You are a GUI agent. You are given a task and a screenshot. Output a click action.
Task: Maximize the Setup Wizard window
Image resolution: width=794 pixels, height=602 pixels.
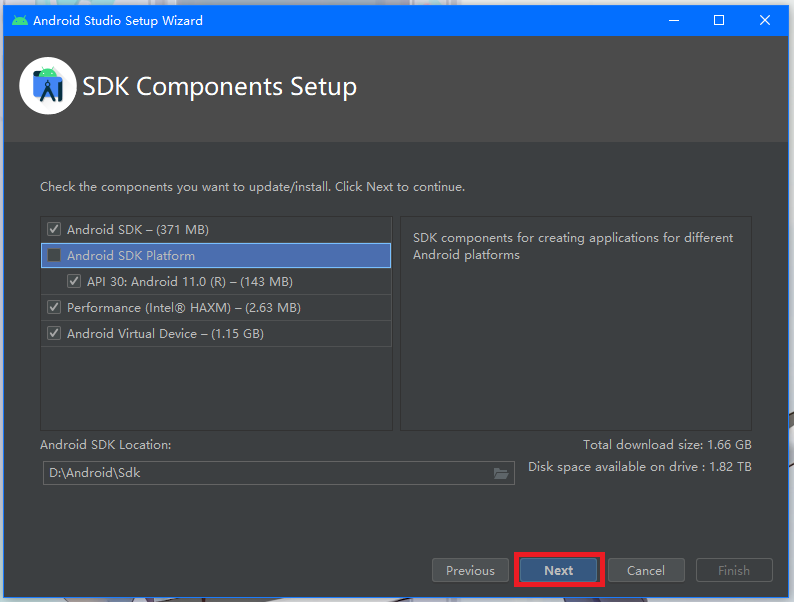point(719,20)
